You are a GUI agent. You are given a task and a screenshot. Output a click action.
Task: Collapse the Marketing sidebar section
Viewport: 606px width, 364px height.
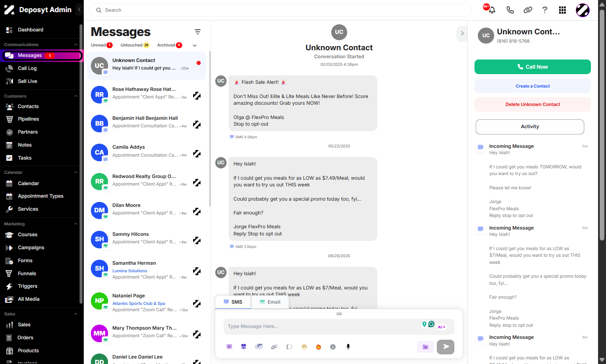tap(76, 224)
